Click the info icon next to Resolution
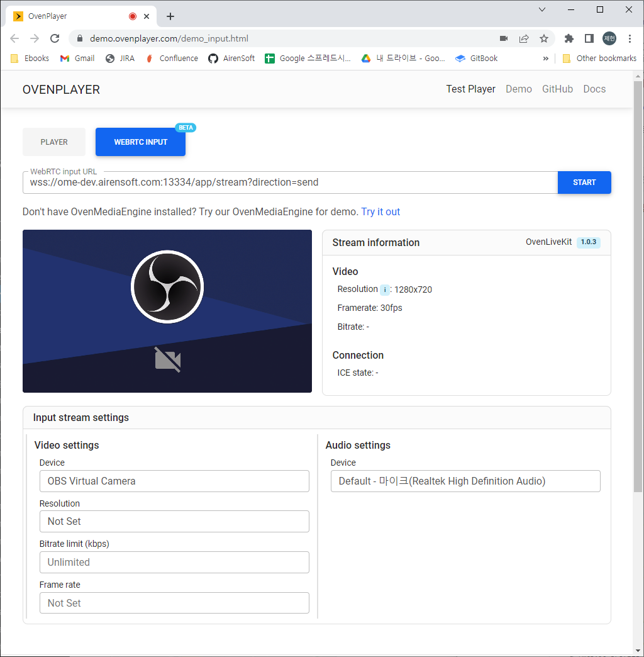 click(x=384, y=289)
